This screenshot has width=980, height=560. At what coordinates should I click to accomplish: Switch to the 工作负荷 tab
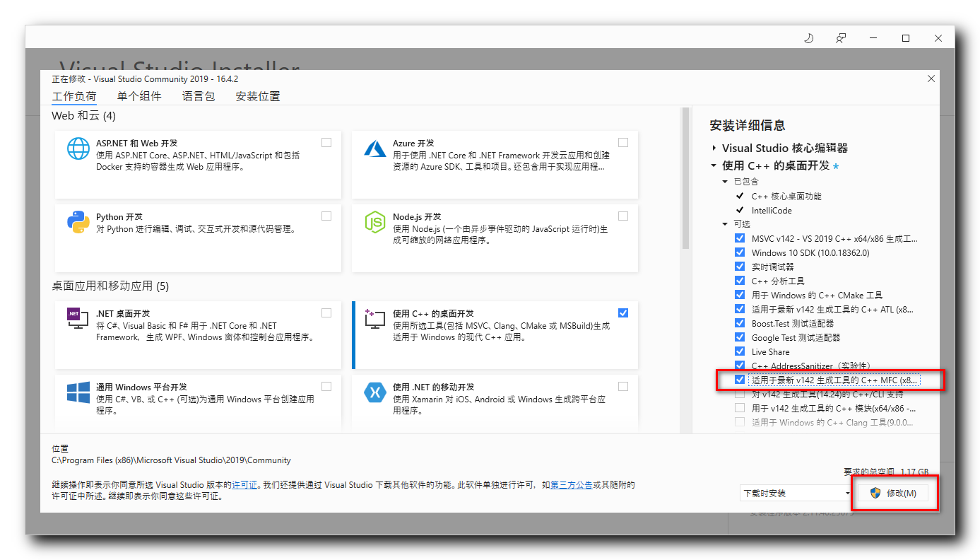74,96
